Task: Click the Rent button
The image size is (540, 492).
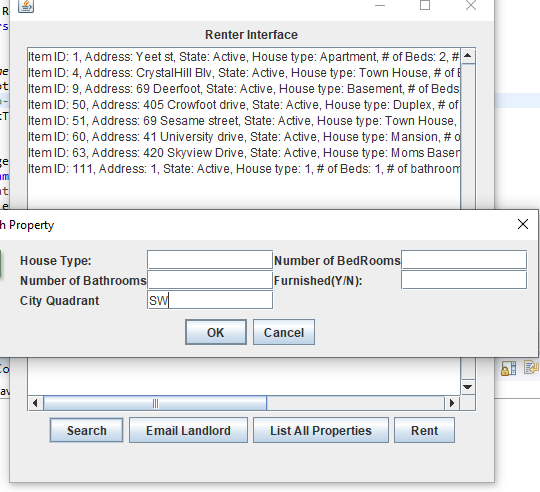Action: tap(424, 430)
